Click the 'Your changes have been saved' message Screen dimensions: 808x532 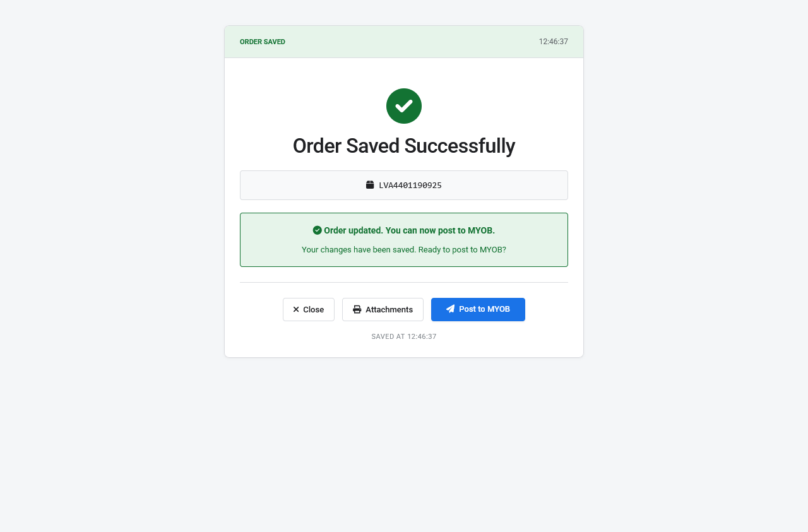click(359, 250)
